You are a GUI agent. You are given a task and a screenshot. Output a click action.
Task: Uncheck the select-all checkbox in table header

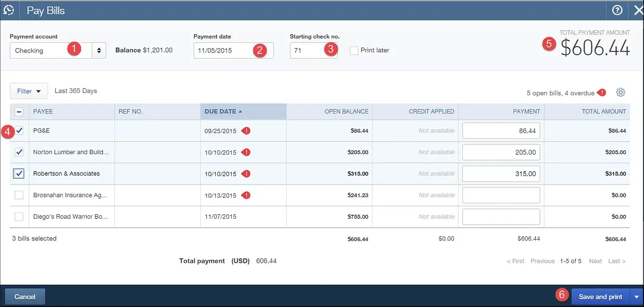pyautogui.click(x=18, y=112)
